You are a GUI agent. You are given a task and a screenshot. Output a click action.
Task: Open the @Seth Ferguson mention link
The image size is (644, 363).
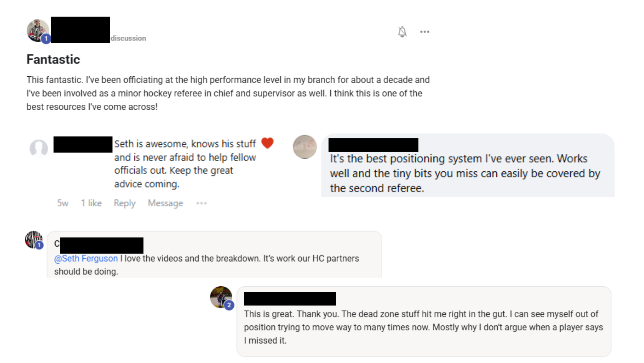tap(86, 259)
